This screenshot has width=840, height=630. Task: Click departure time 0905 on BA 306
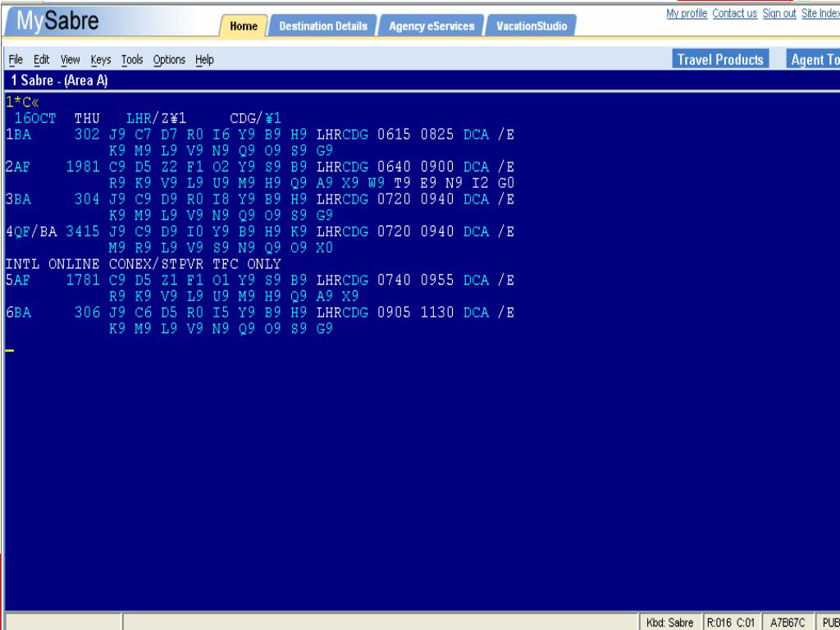click(x=394, y=312)
